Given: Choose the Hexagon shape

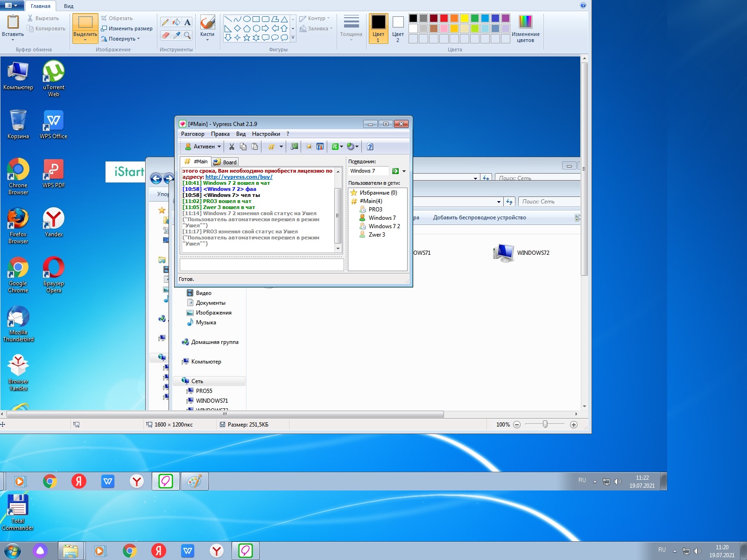Looking at the screenshot, I should [x=256, y=28].
